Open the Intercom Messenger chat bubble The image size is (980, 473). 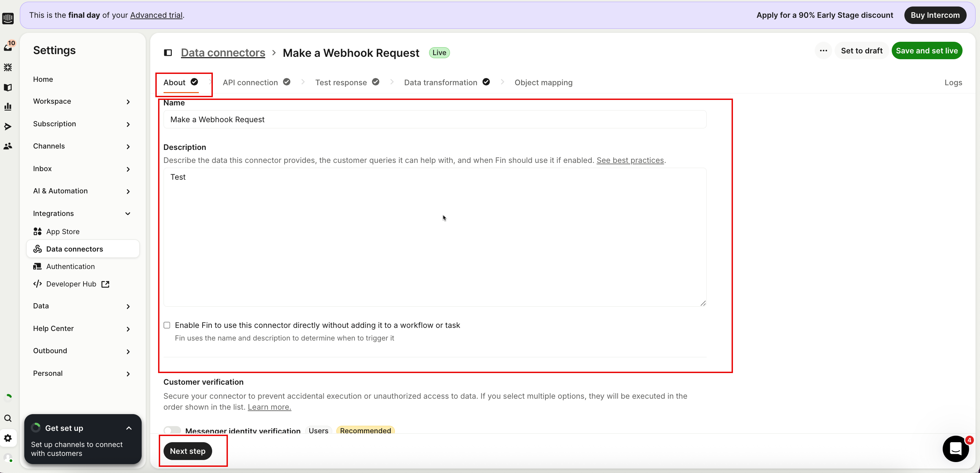tap(955, 449)
